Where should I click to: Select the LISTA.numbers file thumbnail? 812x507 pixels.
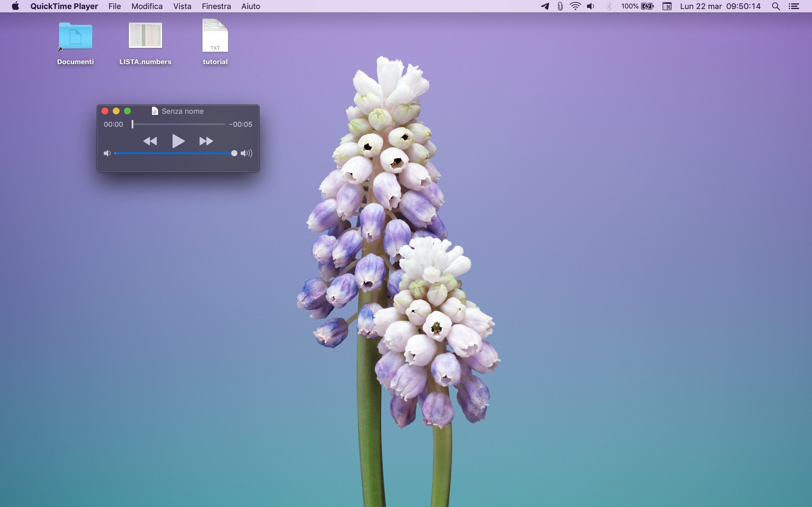pyautogui.click(x=145, y=35)
